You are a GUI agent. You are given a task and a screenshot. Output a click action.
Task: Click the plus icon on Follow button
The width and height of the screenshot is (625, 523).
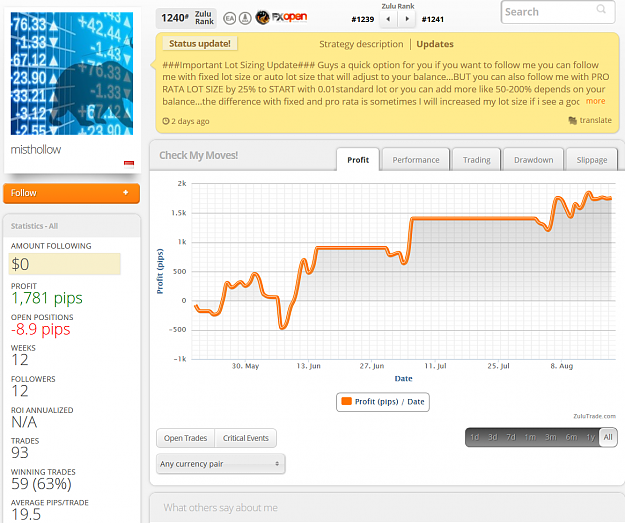click(x=126, y=193)
